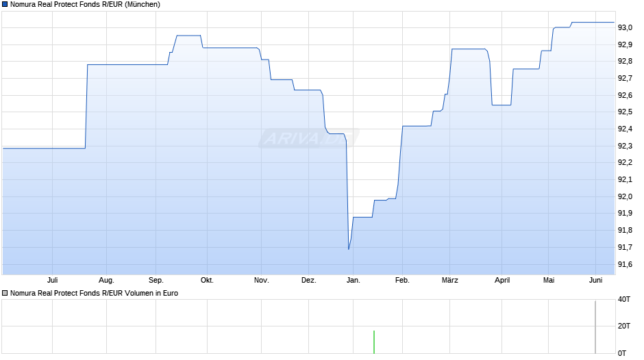Click the 91,6 price axis label

[625, 264]
